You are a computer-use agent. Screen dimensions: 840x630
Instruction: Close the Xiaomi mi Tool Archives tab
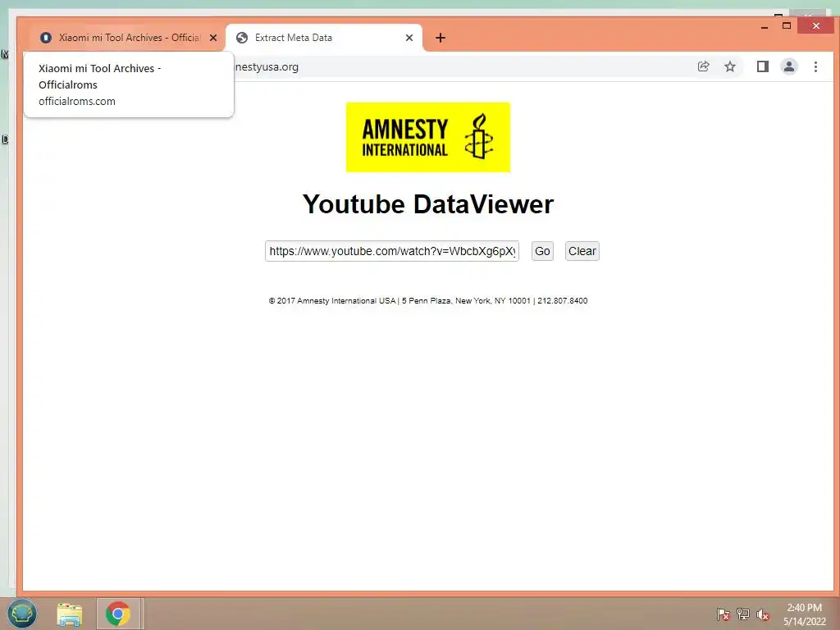pyautogui.click(x=213, y=38)
